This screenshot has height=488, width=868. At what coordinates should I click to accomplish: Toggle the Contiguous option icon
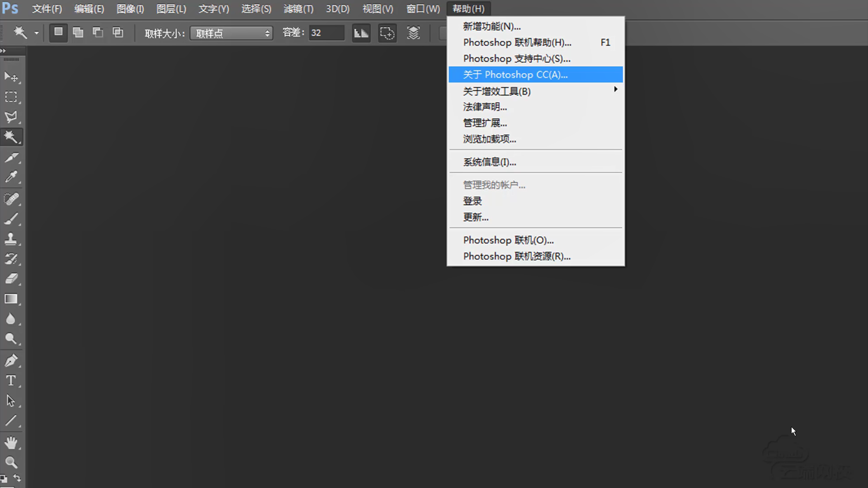click(x=387, y=33)
